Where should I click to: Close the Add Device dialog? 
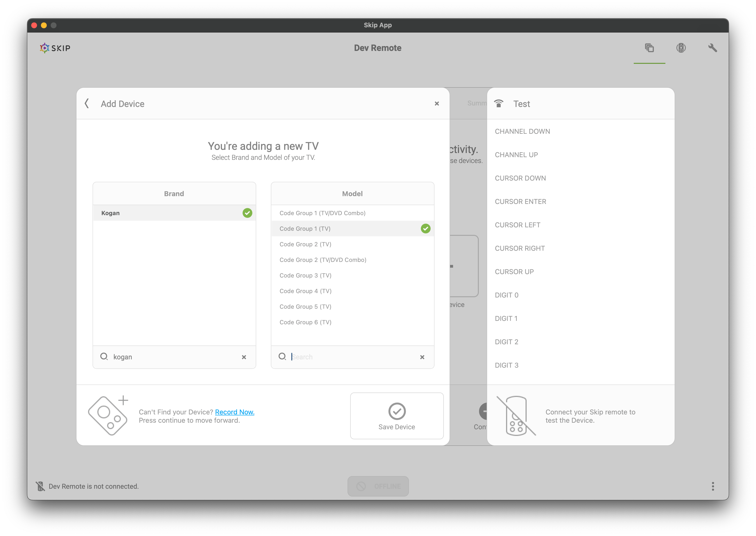(437, 104)
